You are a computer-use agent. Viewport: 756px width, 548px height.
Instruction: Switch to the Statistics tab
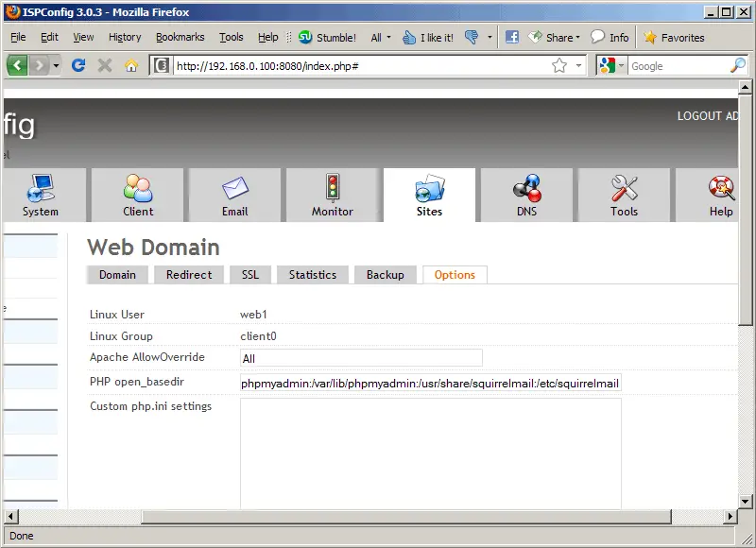[313, 275]
